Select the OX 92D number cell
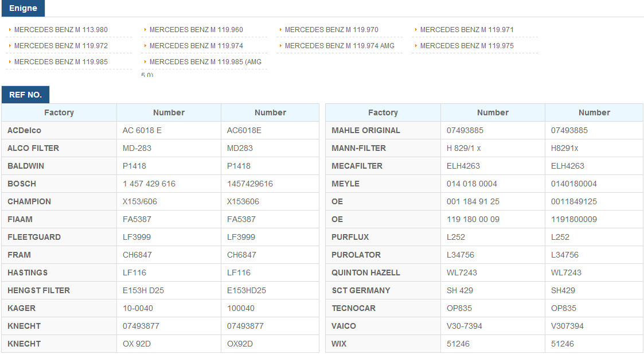644x354 pixels. click(x=169, y=344)
